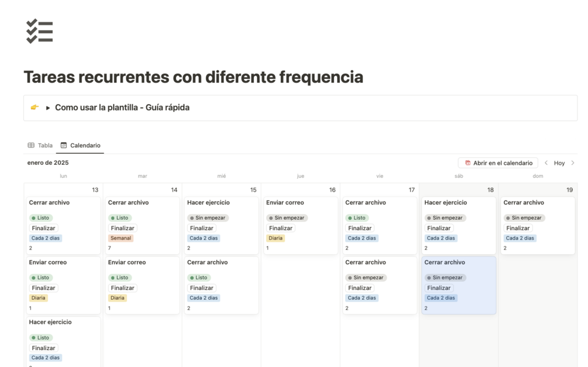Screen dimensions: 588x367
Task: Jump to today with Hoy button
Action: pos(559,163)
